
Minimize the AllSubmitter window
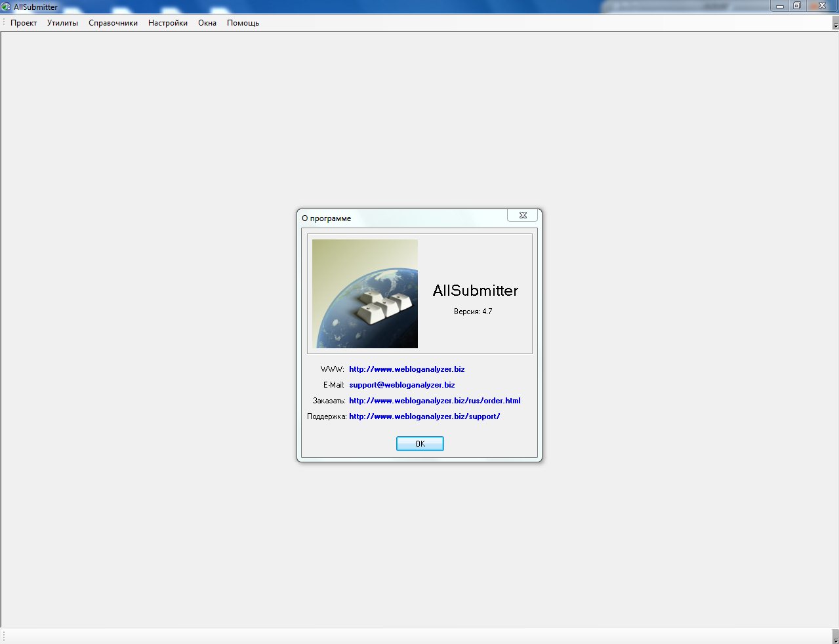(x=779, y=6)
